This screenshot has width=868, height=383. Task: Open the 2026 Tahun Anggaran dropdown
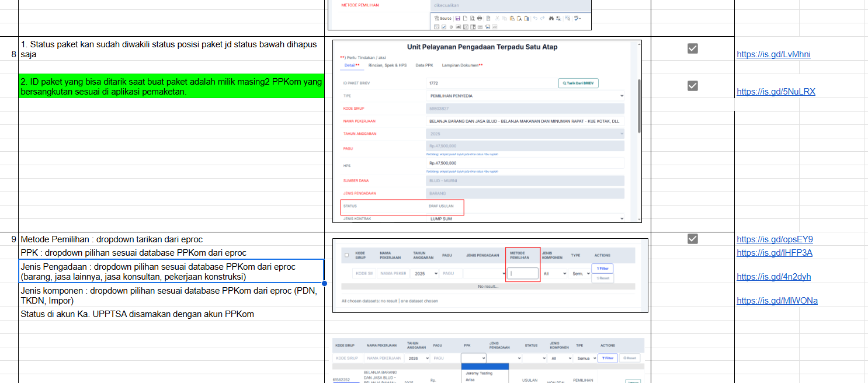418,358
